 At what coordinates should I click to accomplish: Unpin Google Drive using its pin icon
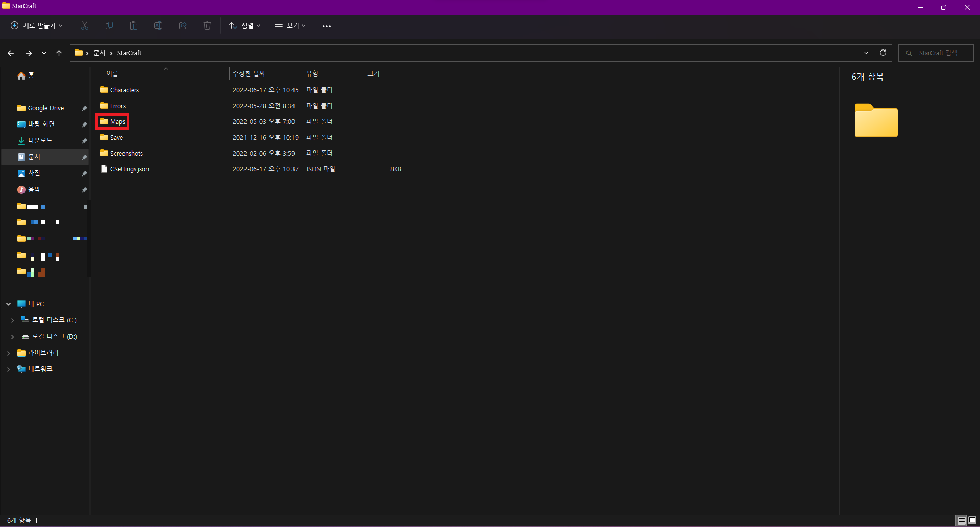(x=85, y=108)
